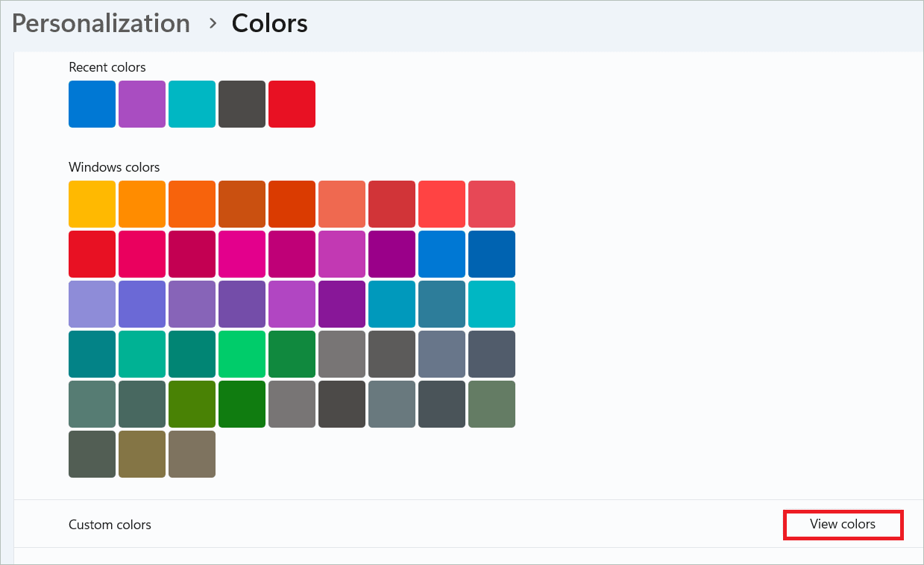Go back to Personalization breadcrumb
Screen dimensions: 924x565
point(101,23)
